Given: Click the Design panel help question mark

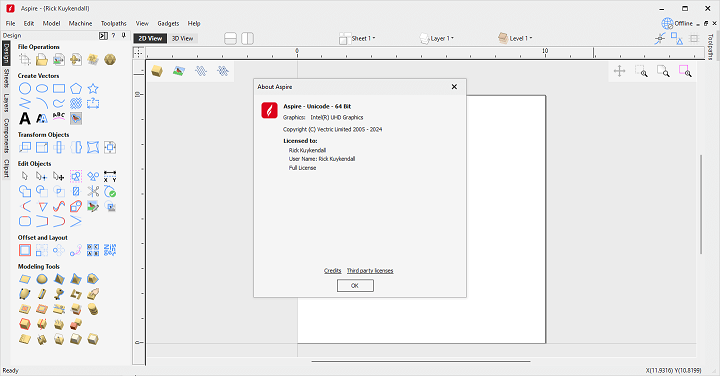Looking at the screenshot, I should click(x=113, y=35).
